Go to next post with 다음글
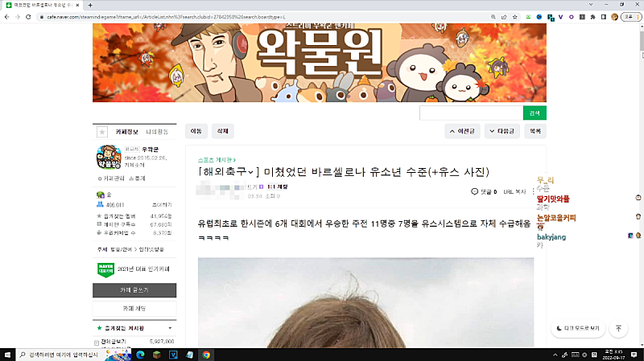Viewport: 644px width, 361px height. click(x=502, y=131)
